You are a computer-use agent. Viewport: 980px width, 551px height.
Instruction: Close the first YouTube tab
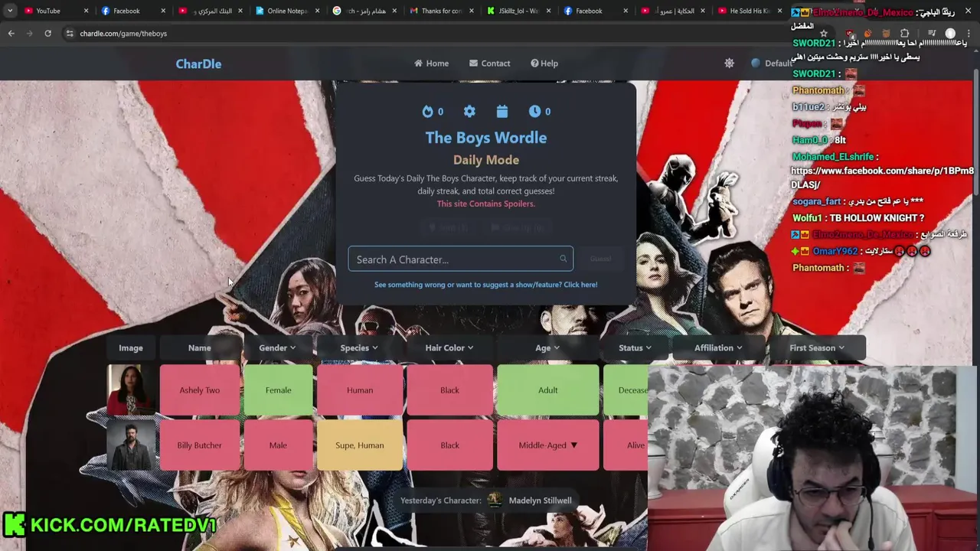click(x=86, y=11)
